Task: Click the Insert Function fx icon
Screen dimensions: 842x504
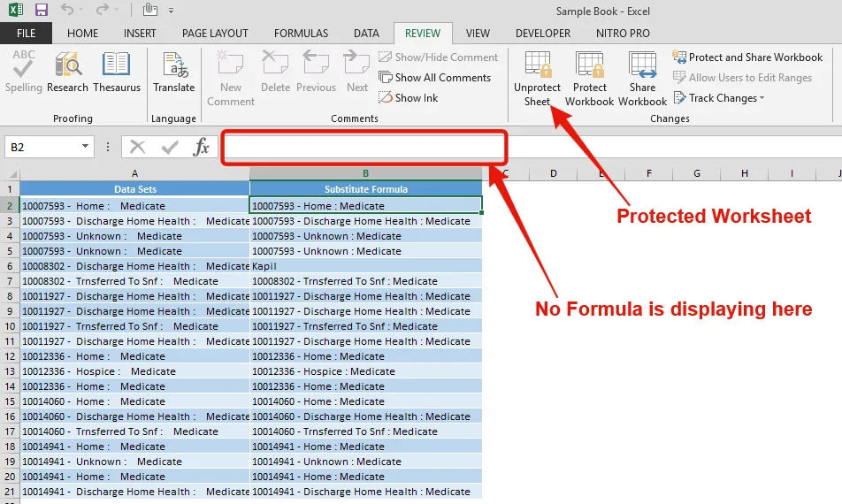Action: click(x=201, y=147)
